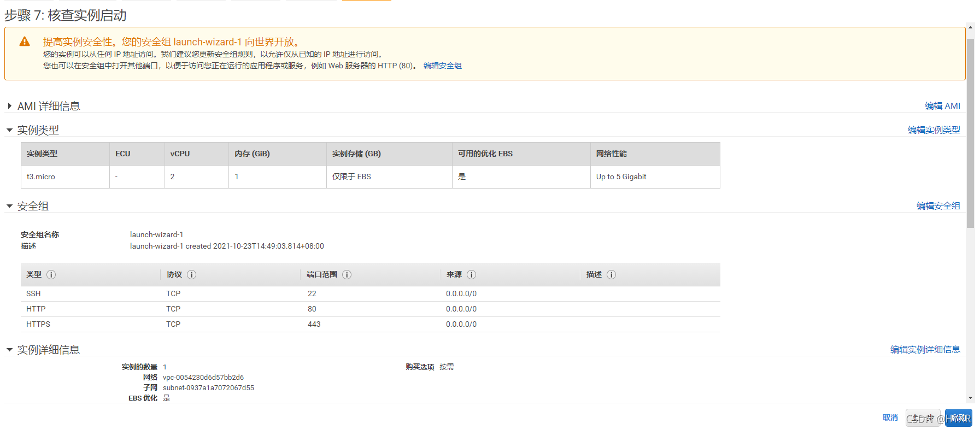This screenshot has height=429, width=980.
Task: Click the 编辑 AMI link
Action: (x=942, y=106)
